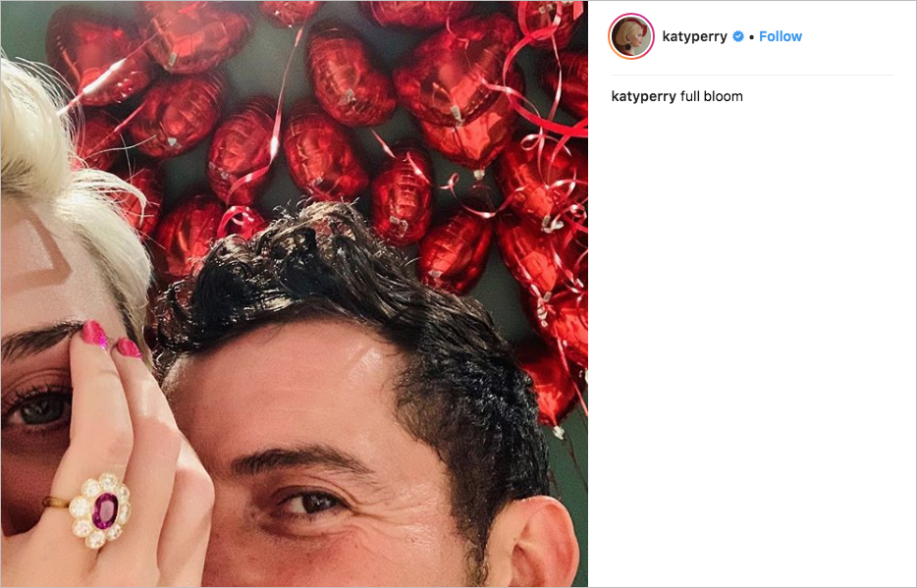Screen dimensions: 917x588
Task: Click the divider line below post header
Action: click(x=752, y=75)
